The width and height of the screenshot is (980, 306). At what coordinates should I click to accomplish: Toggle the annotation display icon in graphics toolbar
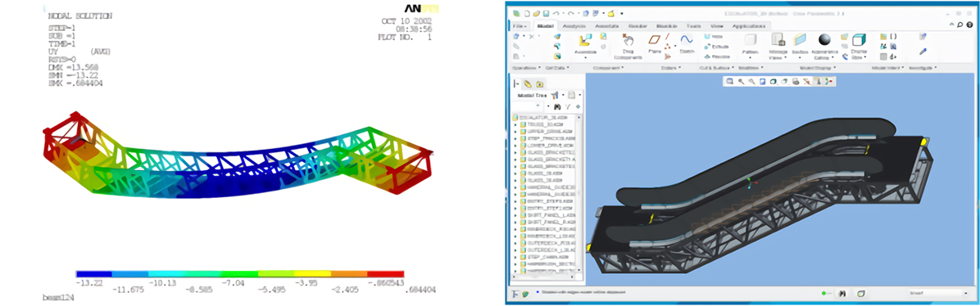click(x=818, y=81)
